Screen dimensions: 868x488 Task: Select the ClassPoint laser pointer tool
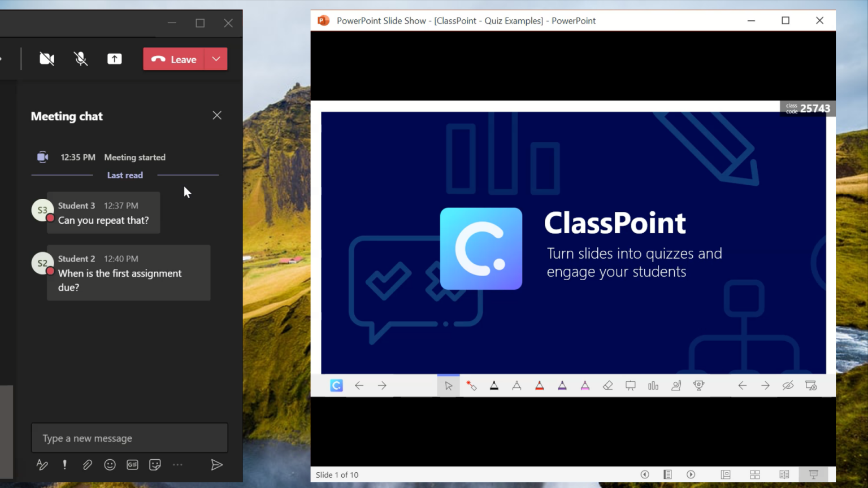(x=472, y=385)
